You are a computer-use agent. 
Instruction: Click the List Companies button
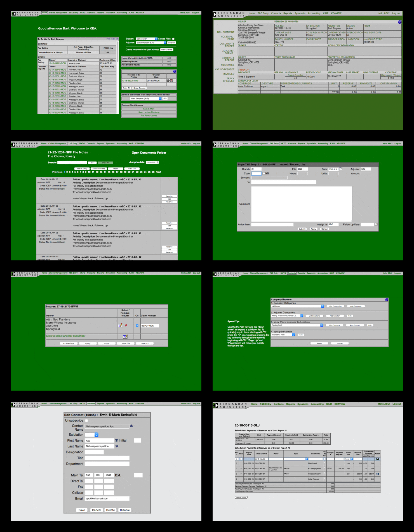point(335,306)
